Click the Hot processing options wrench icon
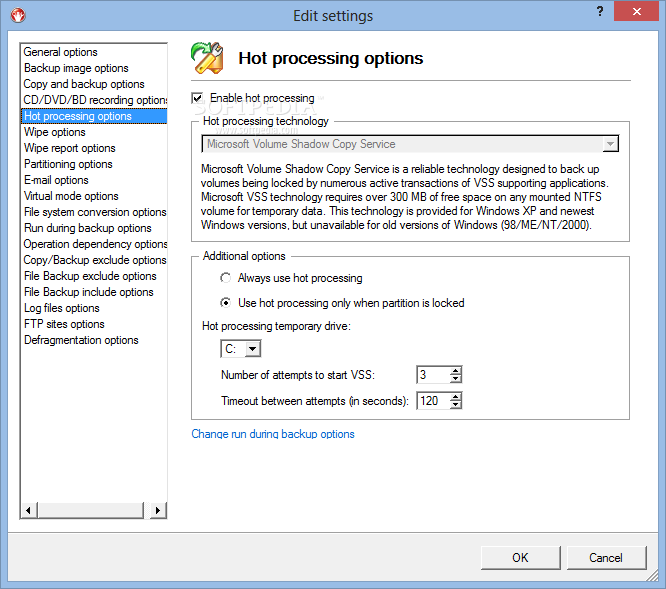The image size is (666, 589). coord(207,58)
